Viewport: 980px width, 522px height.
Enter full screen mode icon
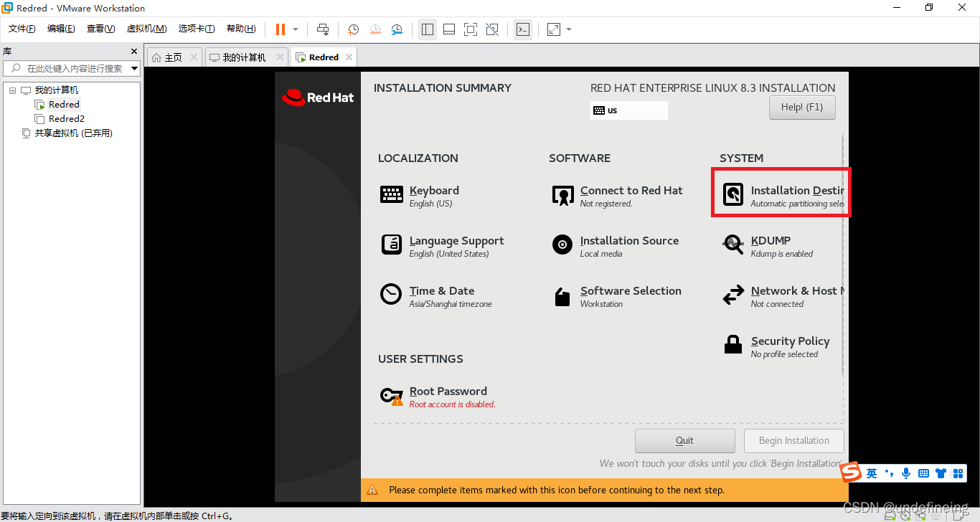tap(471, 29)
